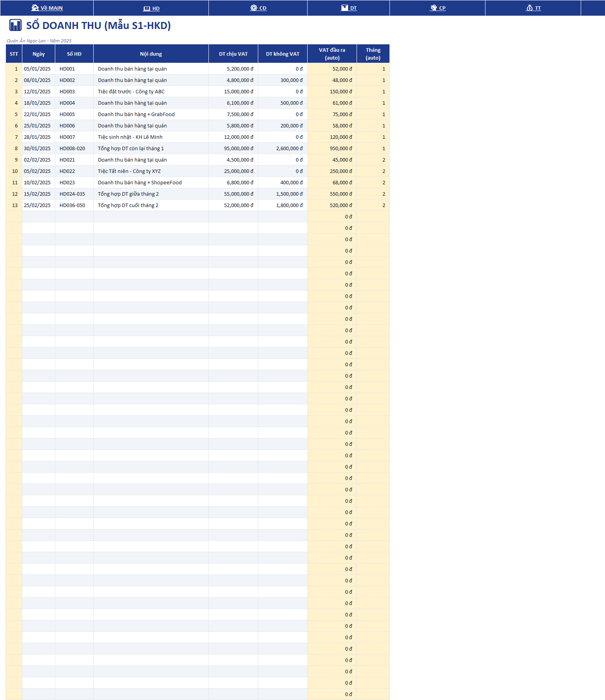
Task: Switch to the CP sheet link
Action: [442, 8]
